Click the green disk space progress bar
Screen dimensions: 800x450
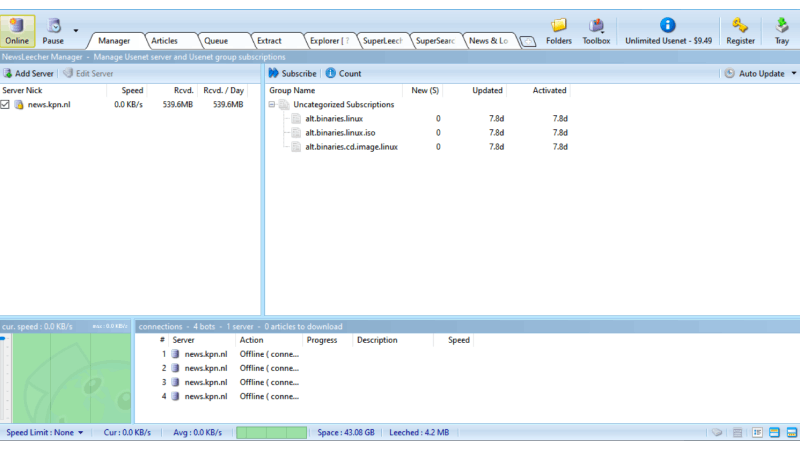coord(271,433)
